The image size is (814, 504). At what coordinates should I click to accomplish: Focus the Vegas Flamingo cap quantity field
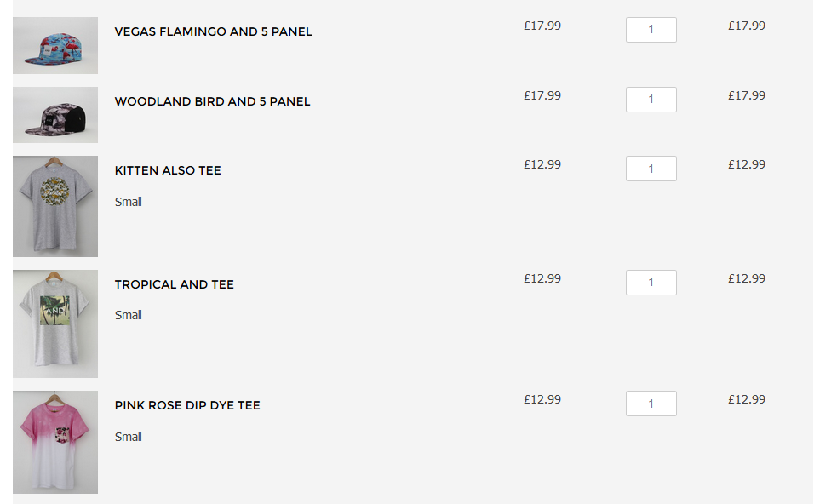[651, 30]
